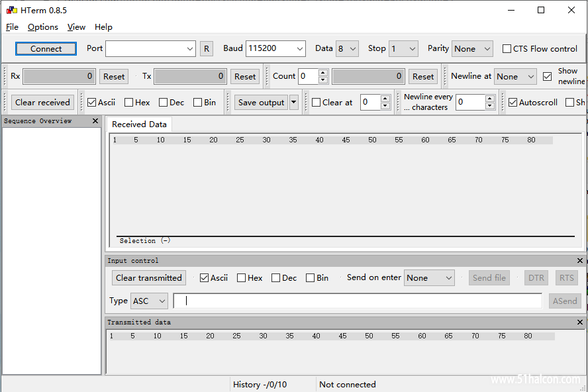Reset the Rx counter
Screen dimensions: 588x392
pyautogui.click(x=114, y=77)
